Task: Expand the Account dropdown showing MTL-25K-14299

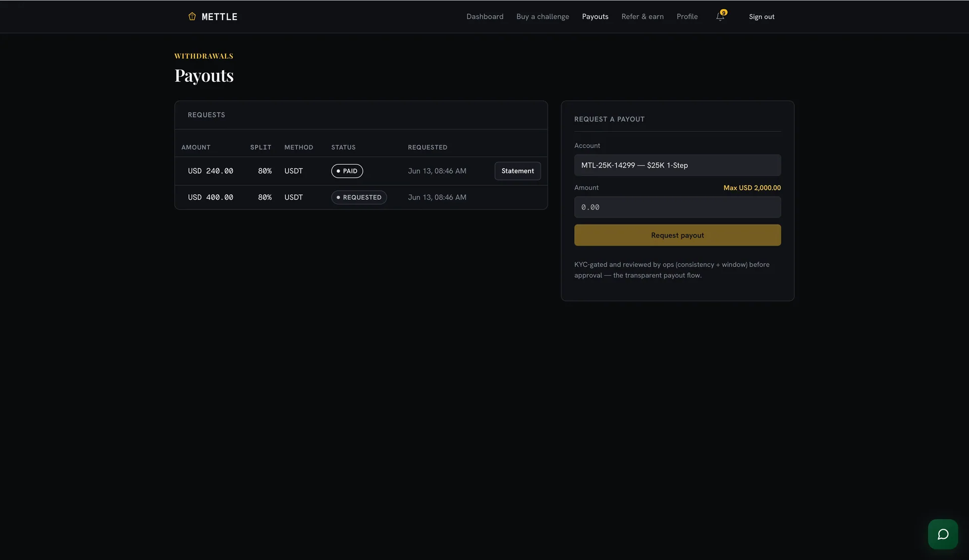Action: coord(677,165)
